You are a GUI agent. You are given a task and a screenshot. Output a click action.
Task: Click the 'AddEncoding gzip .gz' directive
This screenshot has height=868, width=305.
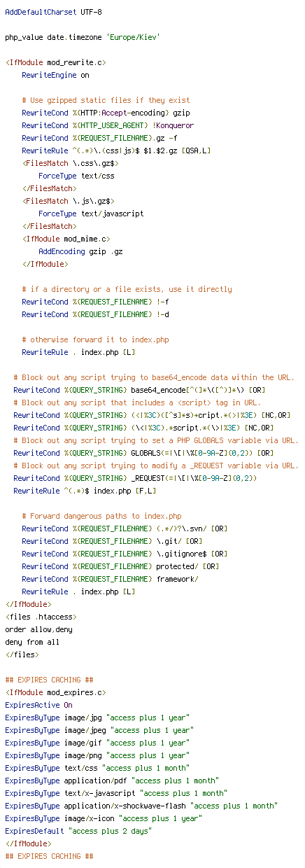click(80, 251)
